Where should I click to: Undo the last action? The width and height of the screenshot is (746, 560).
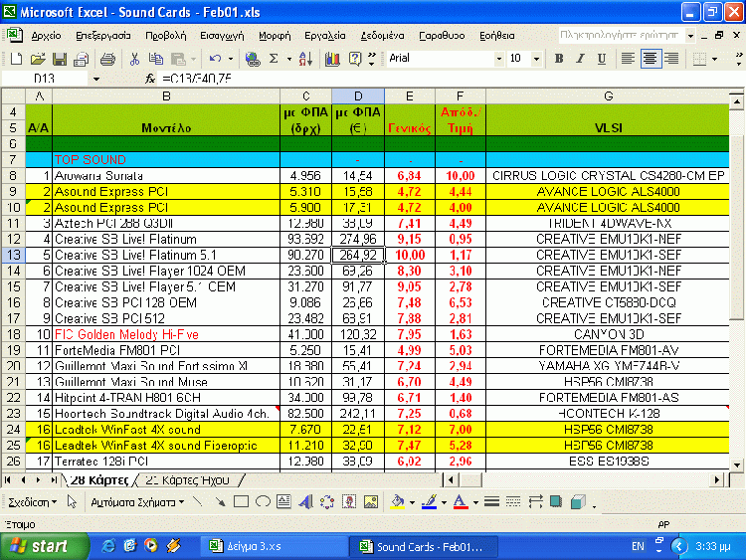215,59
